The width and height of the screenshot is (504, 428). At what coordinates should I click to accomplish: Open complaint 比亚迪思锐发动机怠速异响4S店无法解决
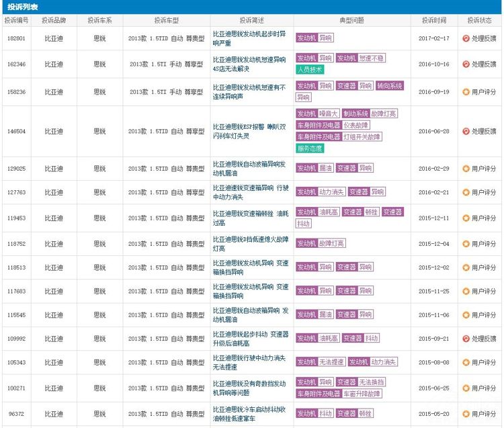pyautogui.click(x=249, y=64)
